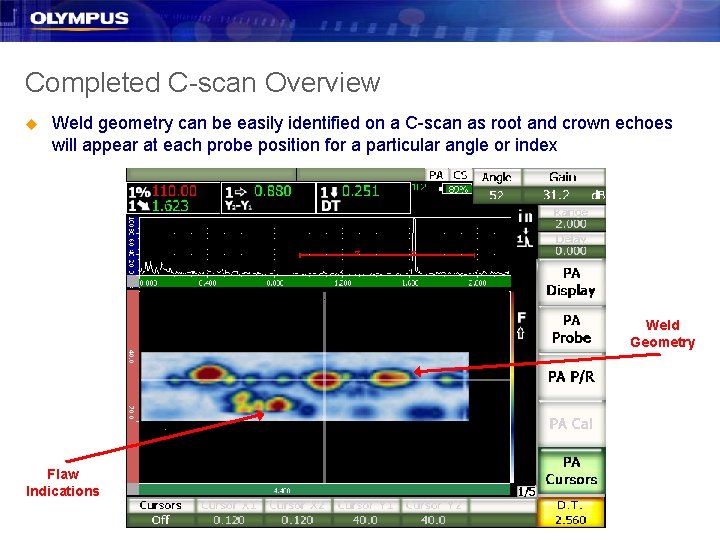Click the 1/5 page indicator
Image resolution: width=720 pixels, height=540 pixels.
coord(526,492)
